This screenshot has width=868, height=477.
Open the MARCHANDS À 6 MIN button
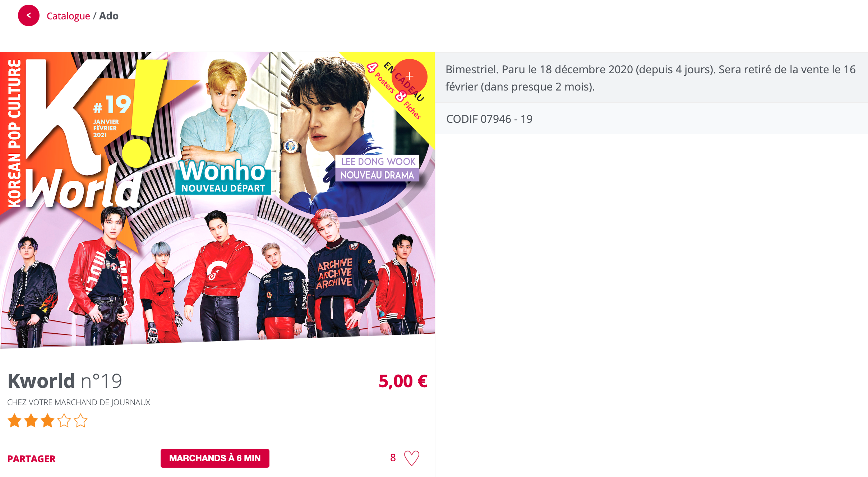pos(215,458)
